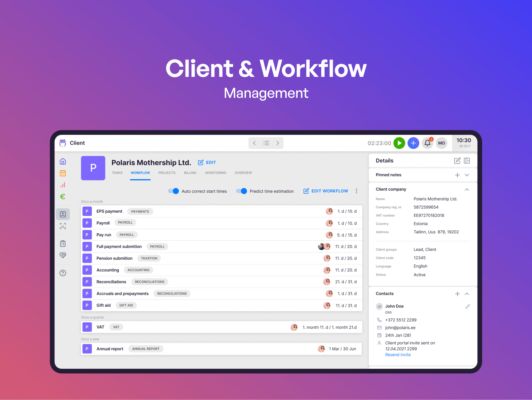This screenshot has width=532, height=400.
Task: Collapse the Contacts section
Action: pyautogui.click(x=467, y=294)
